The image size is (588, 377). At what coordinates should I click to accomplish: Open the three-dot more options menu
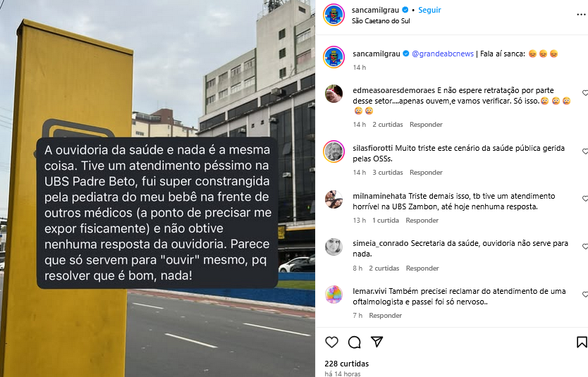(x=581, y=15)
